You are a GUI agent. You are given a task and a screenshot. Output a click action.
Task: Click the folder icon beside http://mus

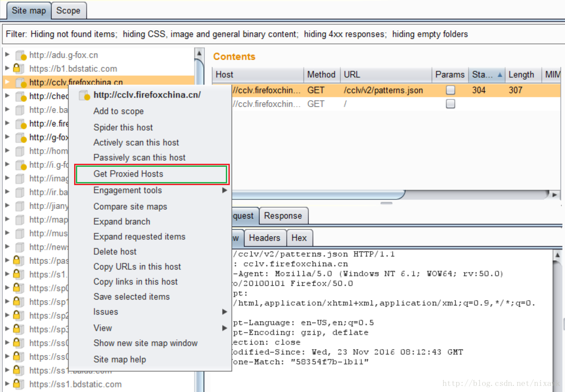tap(20, 233)
